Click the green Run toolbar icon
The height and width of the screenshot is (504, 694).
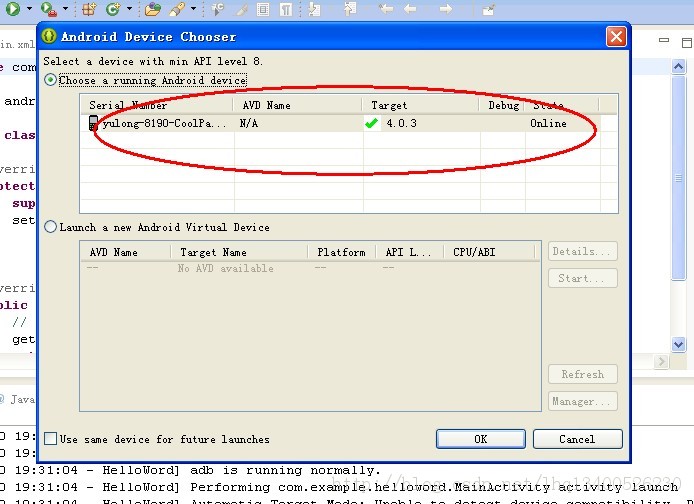click(x=12, y=8)
